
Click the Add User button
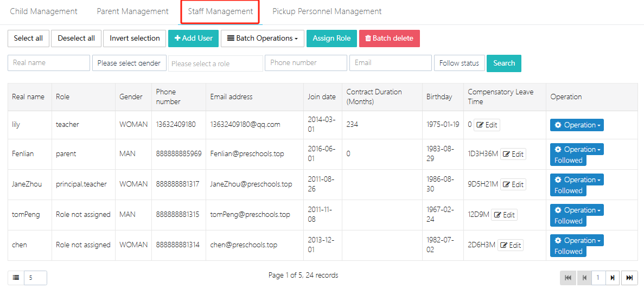(193, 39)
